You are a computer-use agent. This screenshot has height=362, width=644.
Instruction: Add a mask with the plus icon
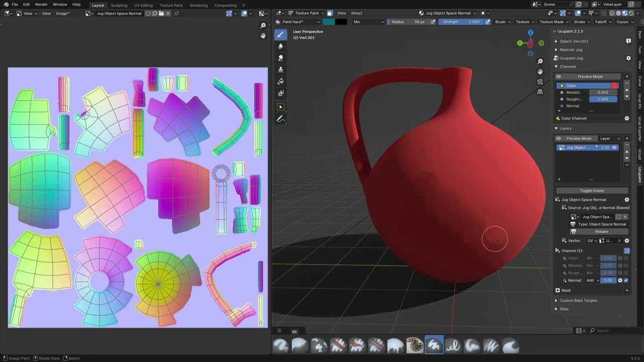point(627,290)
